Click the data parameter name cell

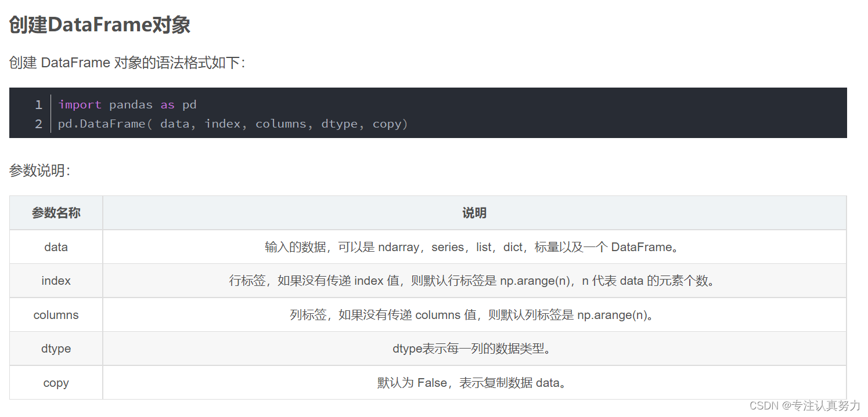56,247
